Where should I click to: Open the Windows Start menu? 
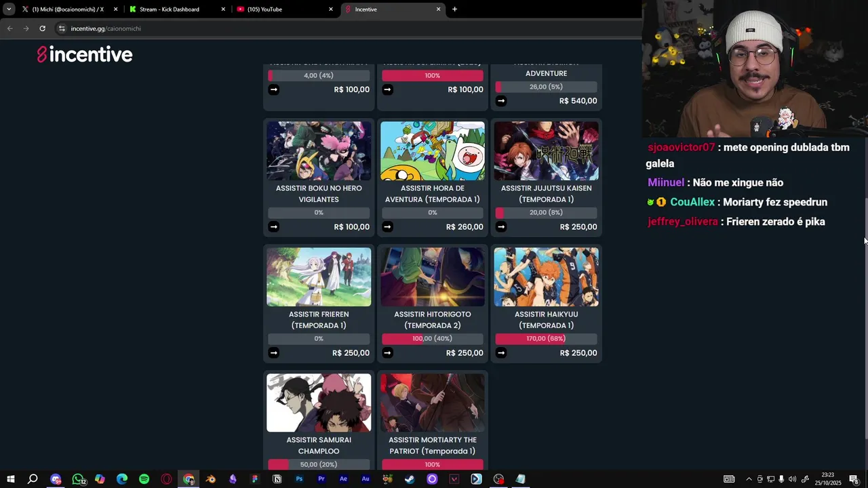(x=10, y=479)
